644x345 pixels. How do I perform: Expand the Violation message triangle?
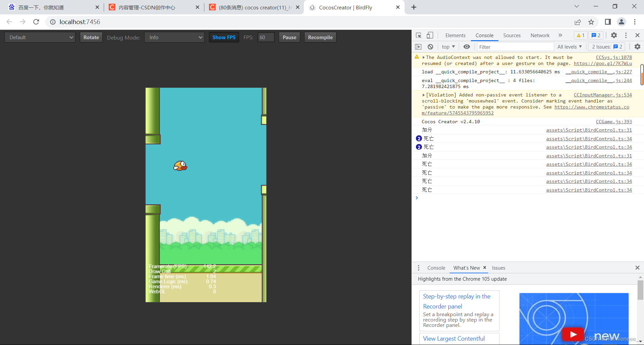pyautogui.click(x=424, y=95)
